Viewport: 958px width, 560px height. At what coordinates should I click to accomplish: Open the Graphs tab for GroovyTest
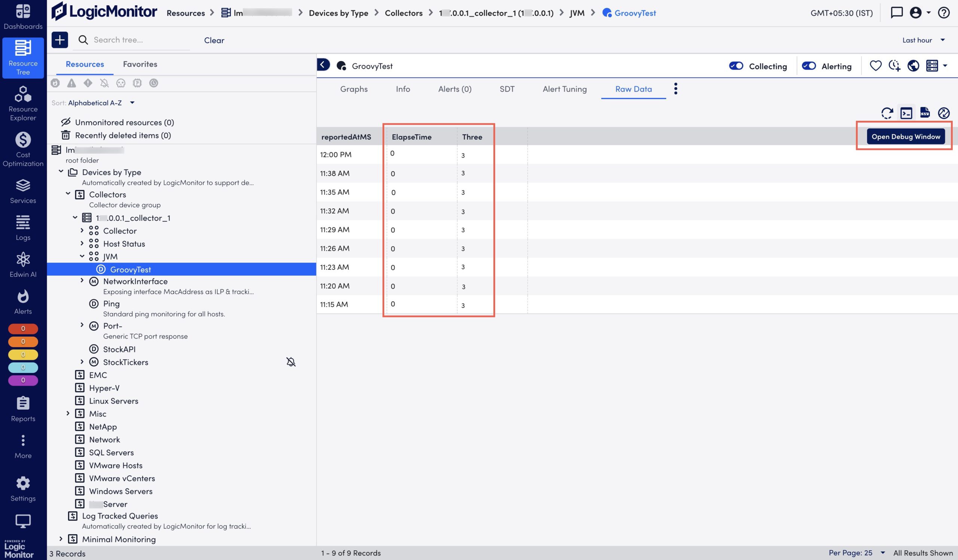point(354,89)
